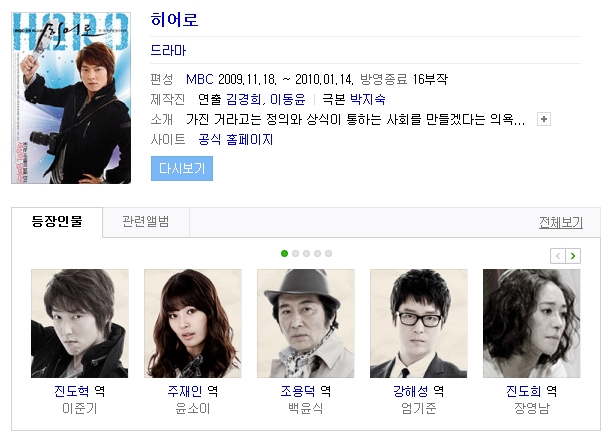612x443 pixels.
Task: Select the 등장인물 tab
Action: point(57,222)
